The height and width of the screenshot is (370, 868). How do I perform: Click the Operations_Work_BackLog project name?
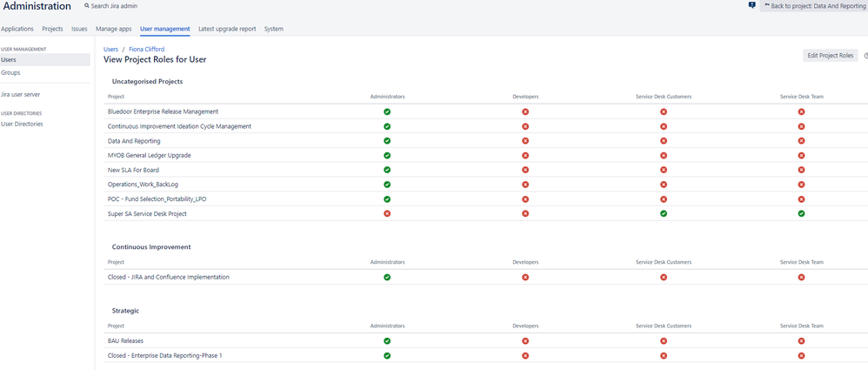(x=143, y=184)
